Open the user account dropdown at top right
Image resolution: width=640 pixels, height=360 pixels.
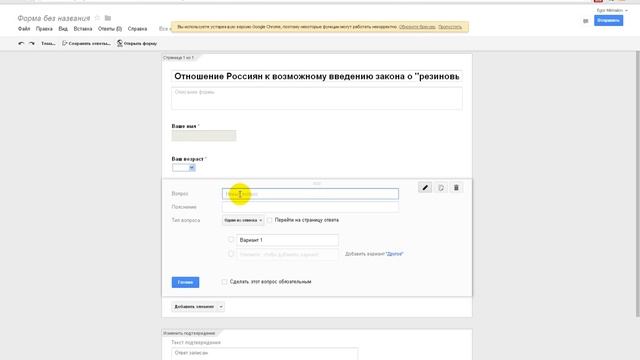pos(612,10)
